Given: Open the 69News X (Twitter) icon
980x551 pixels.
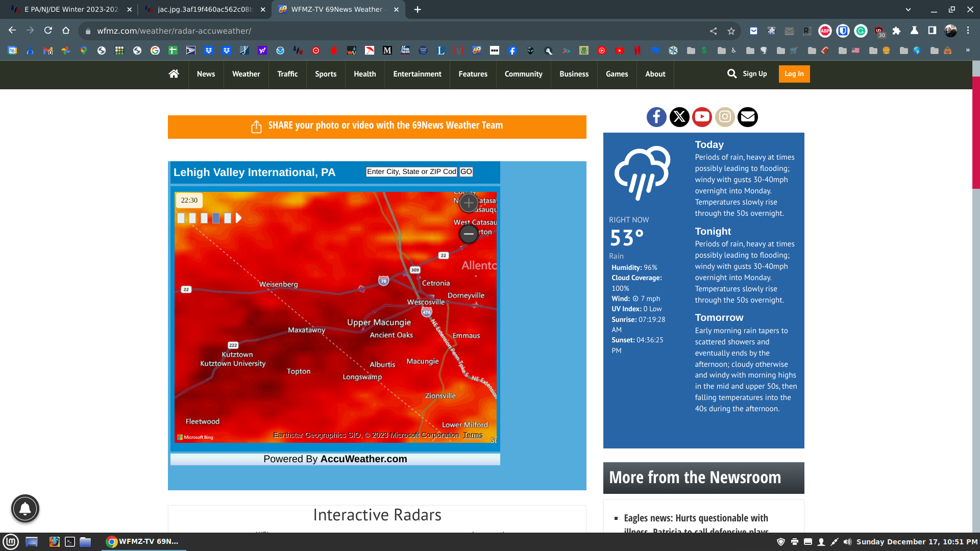Looking at the screenshot, I should pyautogui.click(x=679, y=117).
